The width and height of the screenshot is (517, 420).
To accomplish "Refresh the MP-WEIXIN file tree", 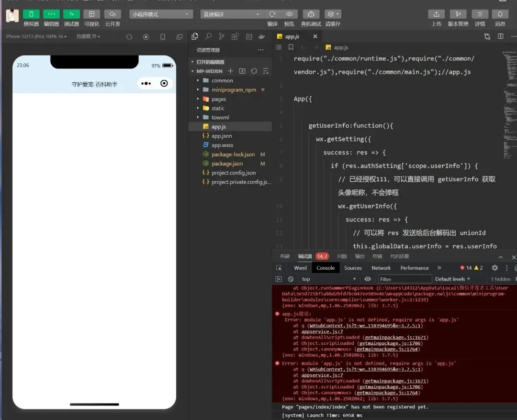I will tap(254, 71).
